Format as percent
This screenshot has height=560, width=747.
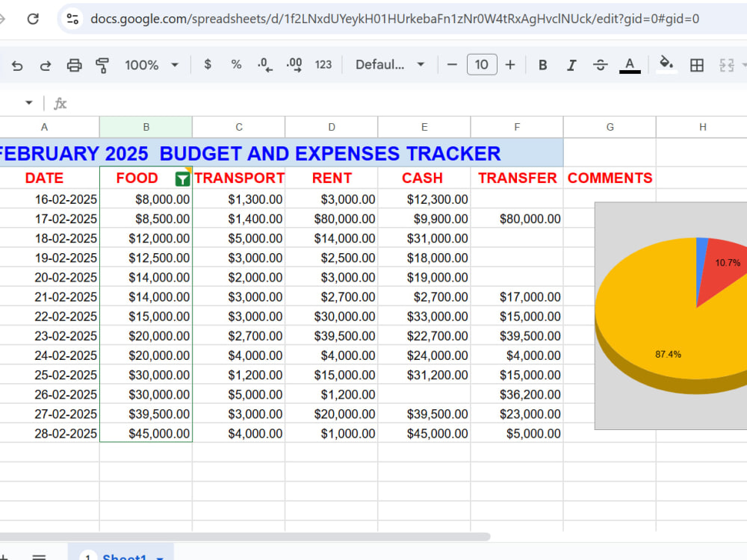click(236, 64)
